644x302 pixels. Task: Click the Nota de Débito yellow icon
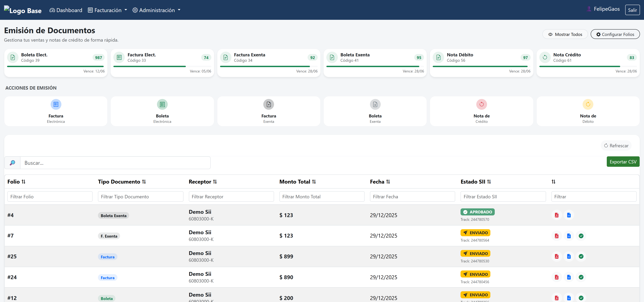(588, 104)
